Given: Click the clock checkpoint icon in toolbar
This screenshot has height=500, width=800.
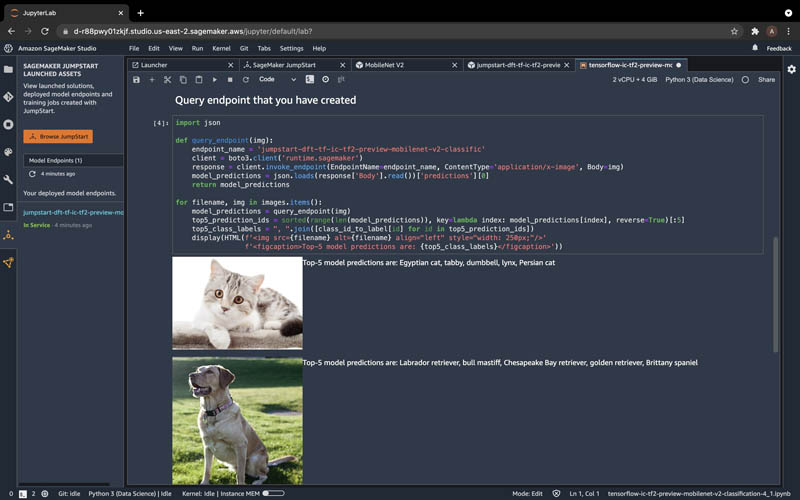Looking at the screenshot, I should [326, 80].
